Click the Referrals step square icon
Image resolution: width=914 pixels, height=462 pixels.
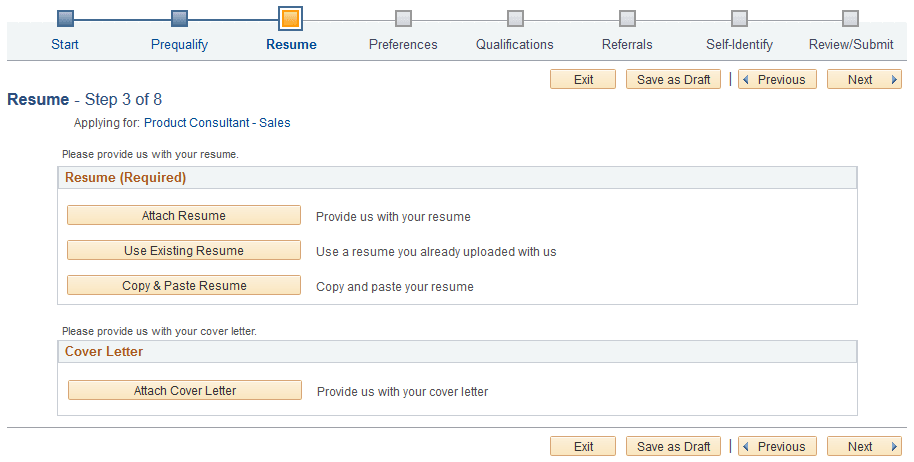pos(627,18)
